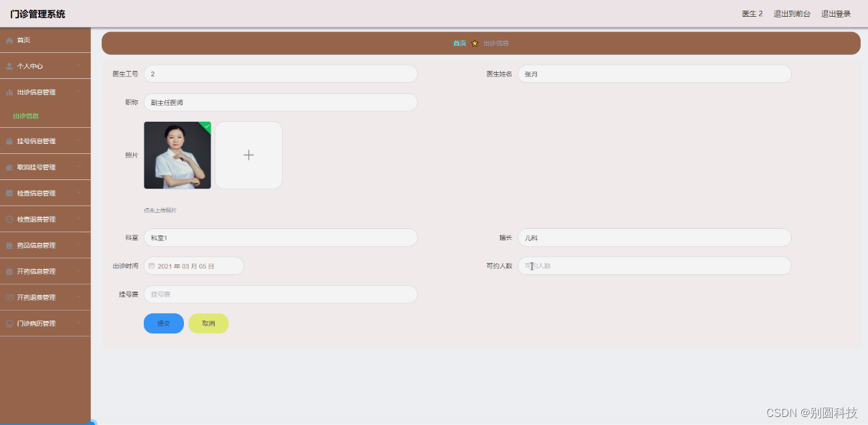Viewport: 868px width, 425px height.
Task: Click the 个人中心 person icon
Action: (9, 66)
